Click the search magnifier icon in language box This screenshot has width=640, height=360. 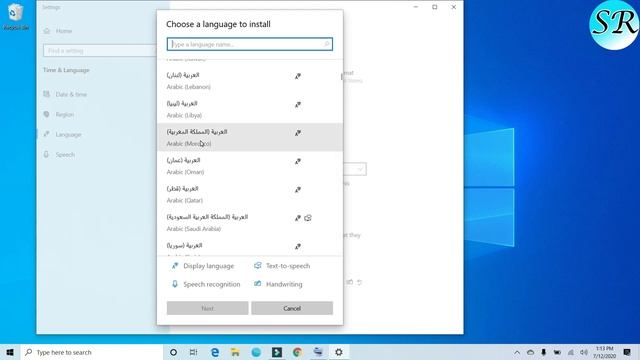pyautogui.click(x=327, y=44)
